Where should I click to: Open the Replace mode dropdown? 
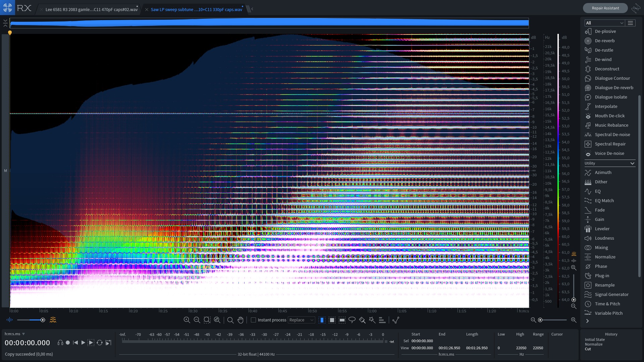click(301, 320)
